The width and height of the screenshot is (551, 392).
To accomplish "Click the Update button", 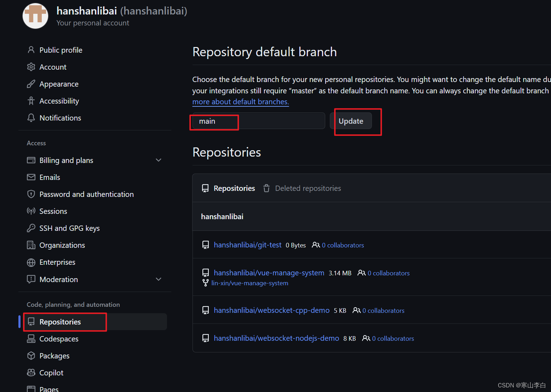I will [351, 121].
